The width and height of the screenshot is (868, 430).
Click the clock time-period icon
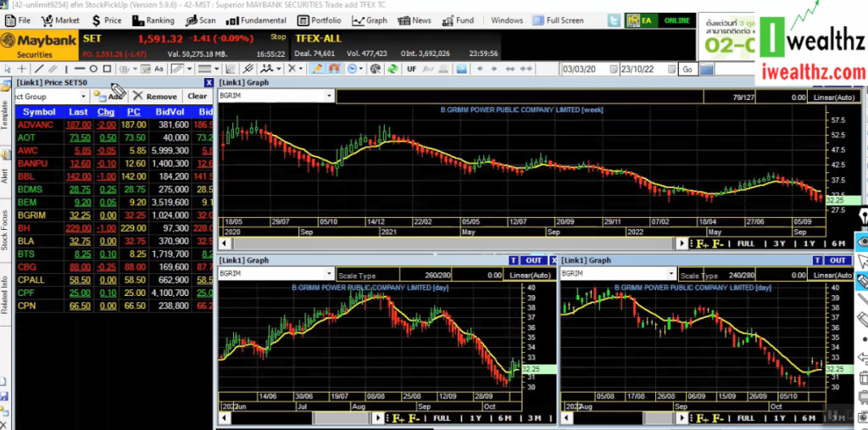pyautogui.click(x=352, y=69)
